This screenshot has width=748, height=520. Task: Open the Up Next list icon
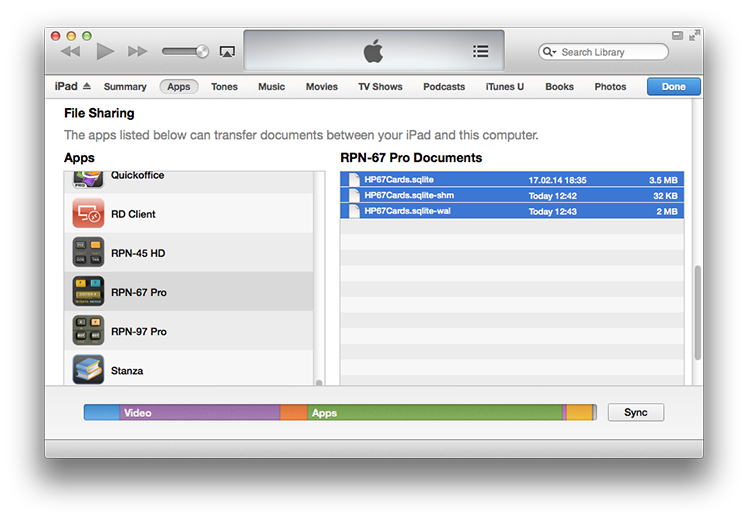click(x=480, y=51)
